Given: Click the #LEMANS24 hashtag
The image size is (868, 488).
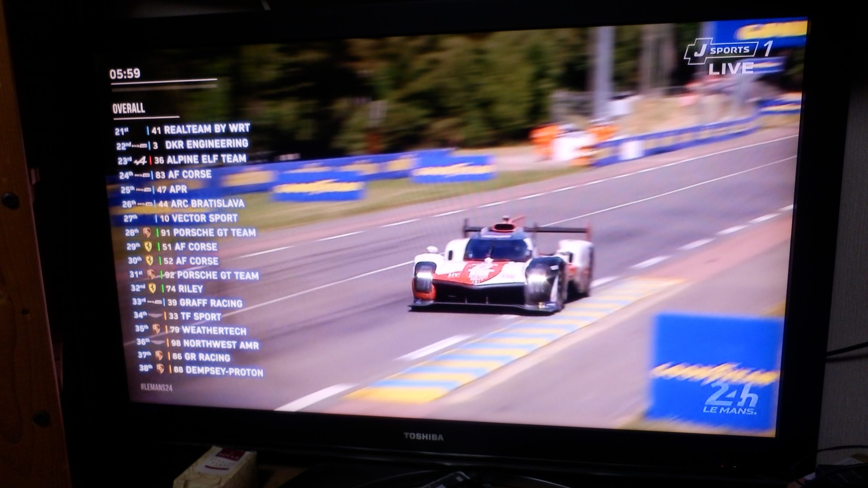Looking at the screenshot, I should coord(156,388).
